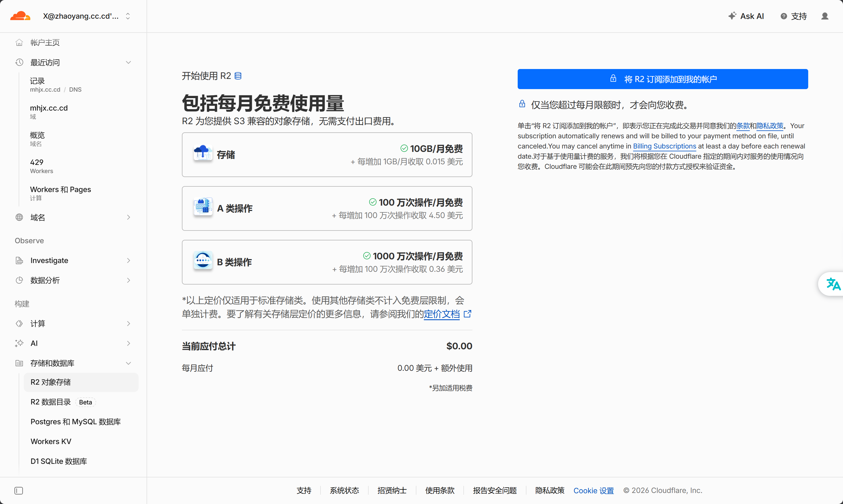Open recent 记录 mhjx.cc.cd DNS entry
The width and height of the screenshot is (843, 504).
coord(56,85)
